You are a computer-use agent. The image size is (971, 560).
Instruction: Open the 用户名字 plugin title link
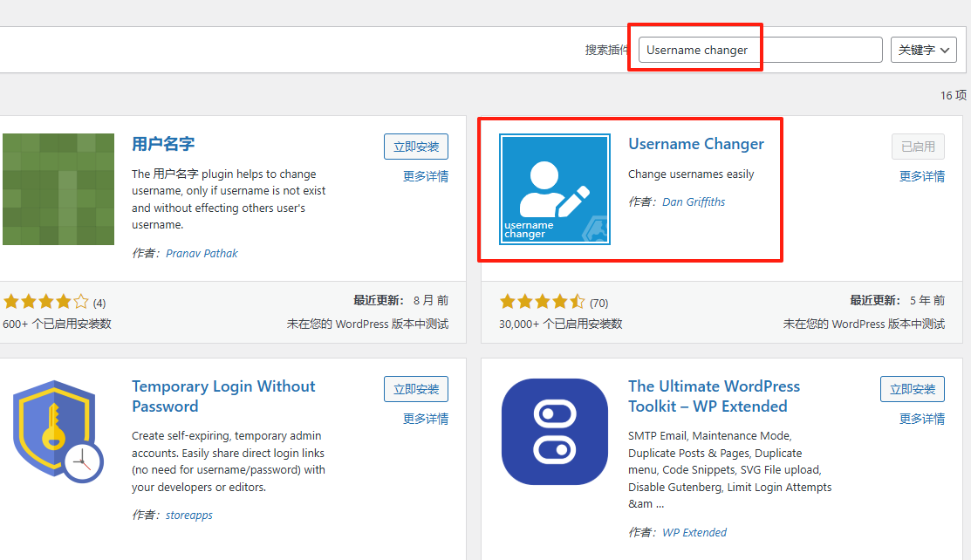(x=163, y=144)
